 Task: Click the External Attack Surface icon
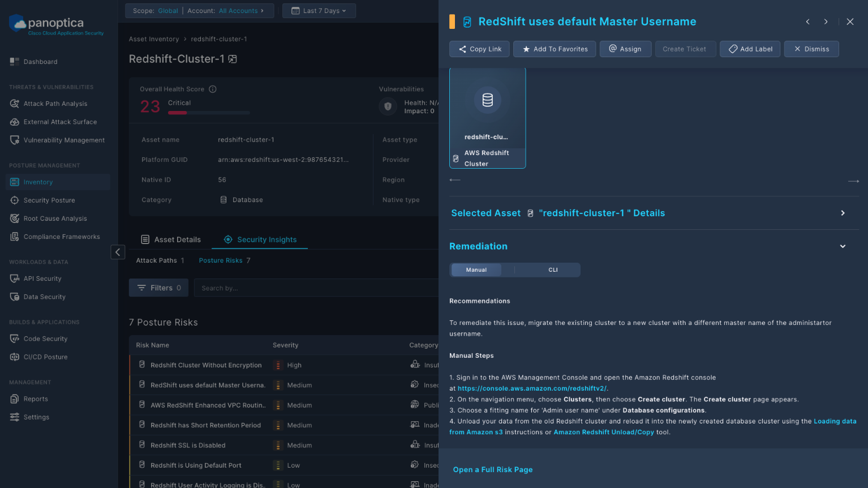[x=15, y=122]
